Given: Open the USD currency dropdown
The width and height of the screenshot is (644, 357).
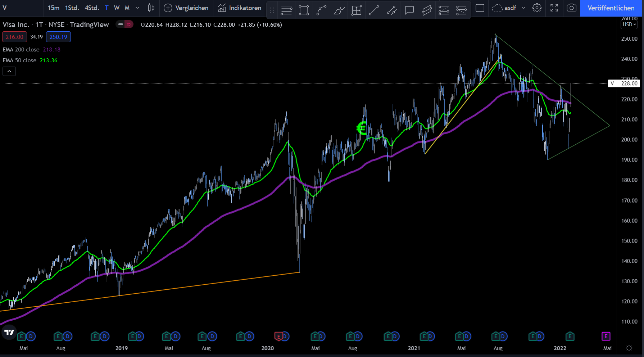Looking at the screenshot, I should (629, 24).
